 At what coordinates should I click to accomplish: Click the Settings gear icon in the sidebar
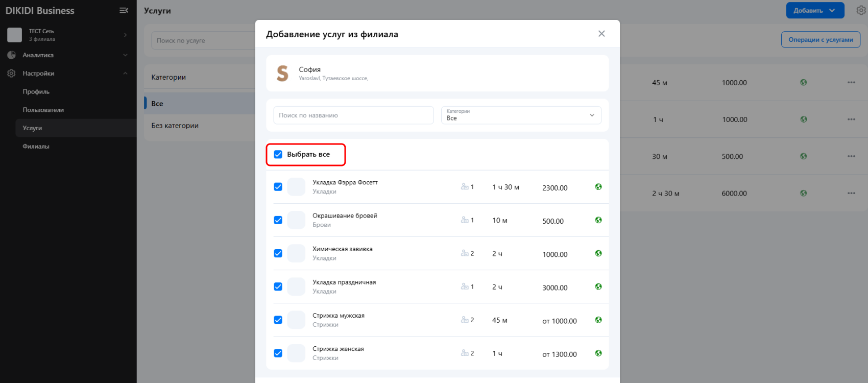pyautogui.click(x=11, y=74)
